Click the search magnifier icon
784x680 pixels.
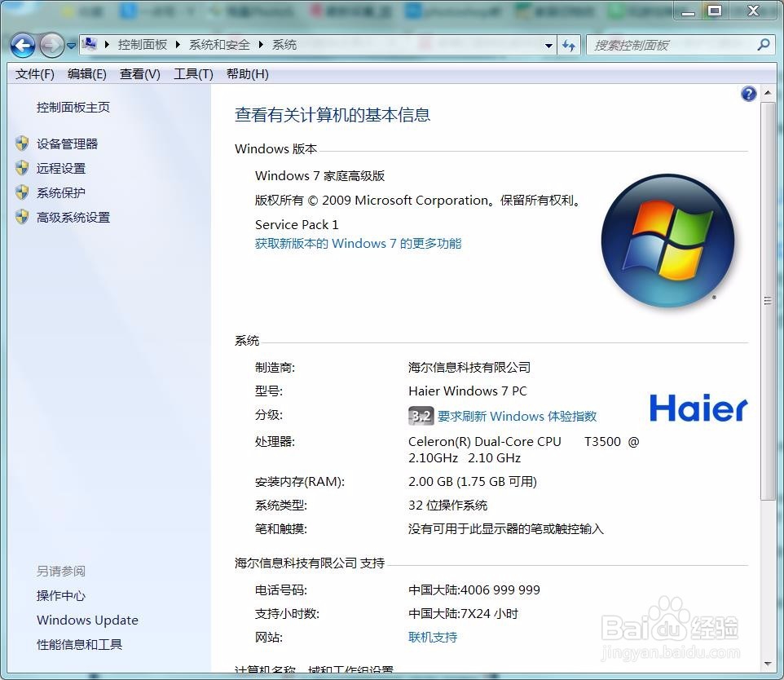[x=763, y=45]
